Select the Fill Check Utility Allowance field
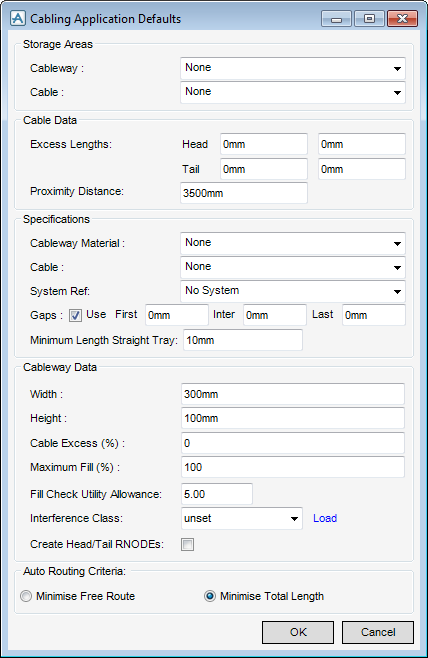 pos(217,494)
